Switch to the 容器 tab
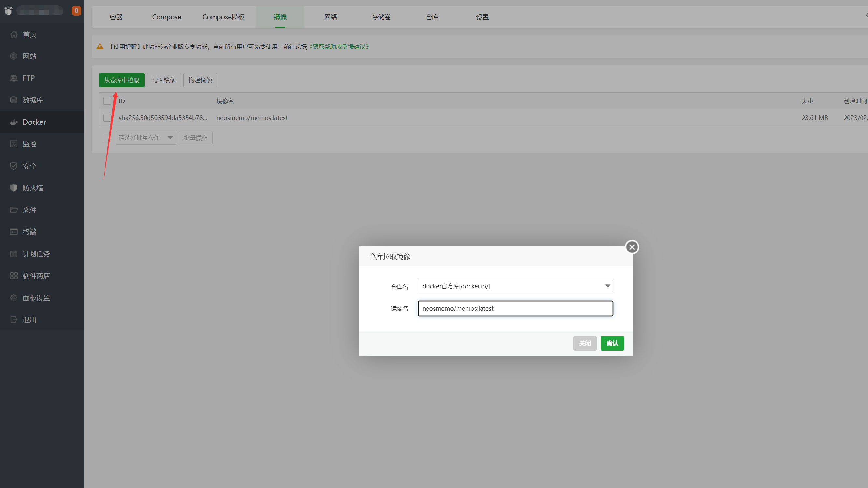 pyautogui.click(x=116, y=17)
